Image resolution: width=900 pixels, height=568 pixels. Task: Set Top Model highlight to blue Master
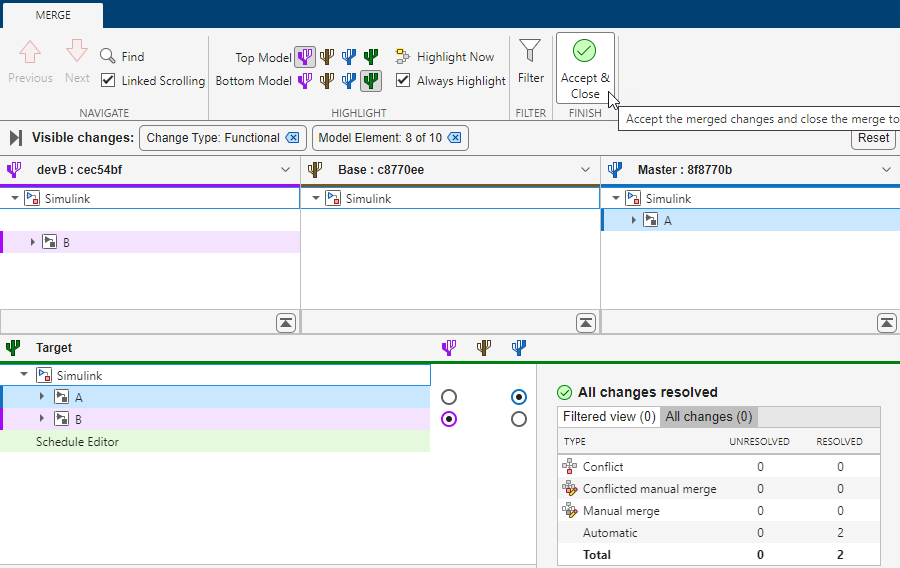pos(349,57)
